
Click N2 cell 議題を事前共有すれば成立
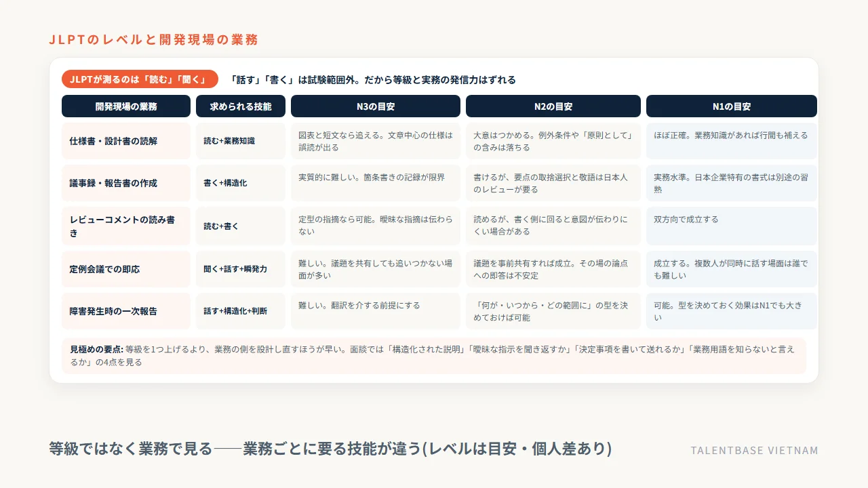pyautogui.click(x=553, y=269)
